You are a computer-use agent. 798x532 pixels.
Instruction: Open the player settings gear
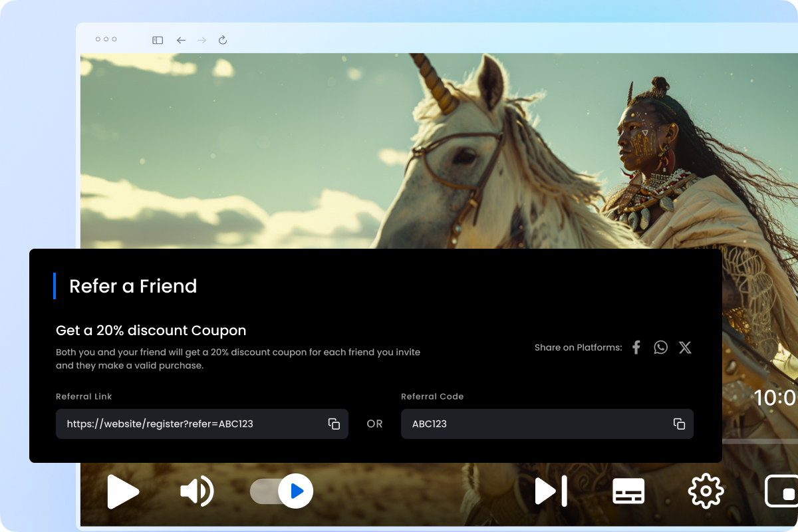(x=706, y=491)
